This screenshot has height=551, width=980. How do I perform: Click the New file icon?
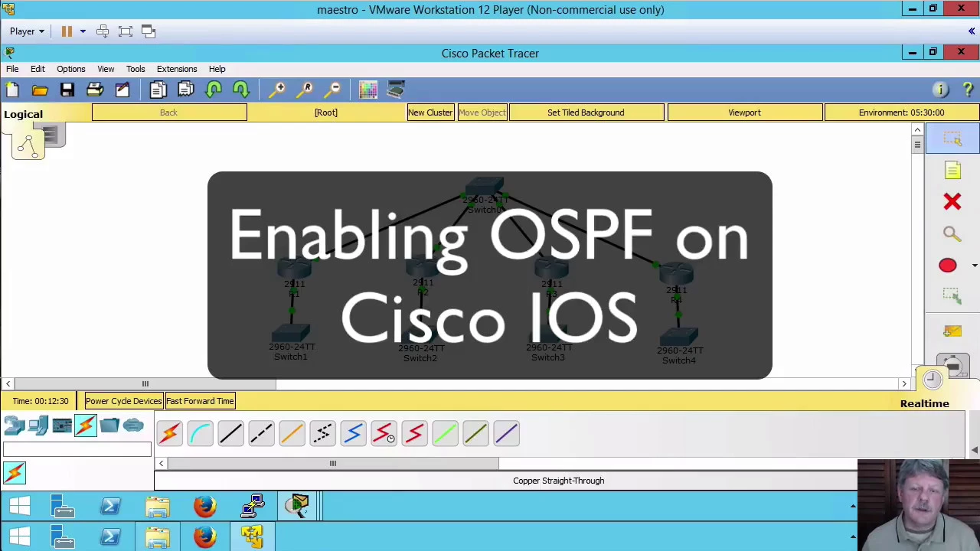12,90
